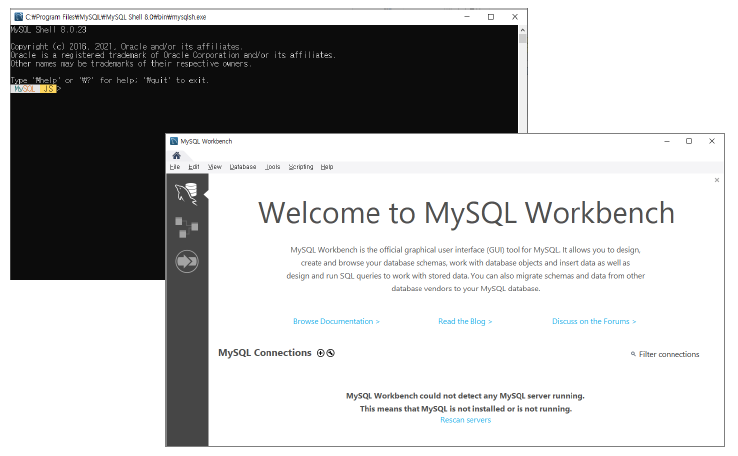The image size is (738, 456).
Task: Open the Migration arrow sidebar icon
Action: tap(187, 261)
